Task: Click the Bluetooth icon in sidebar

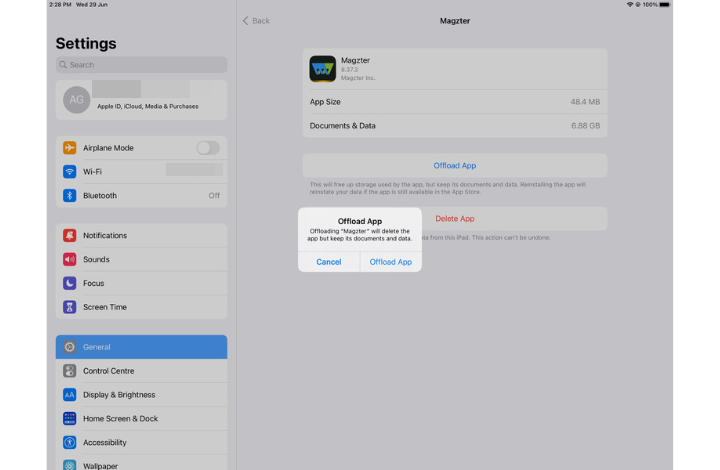Action: click(x=69, y=196)
